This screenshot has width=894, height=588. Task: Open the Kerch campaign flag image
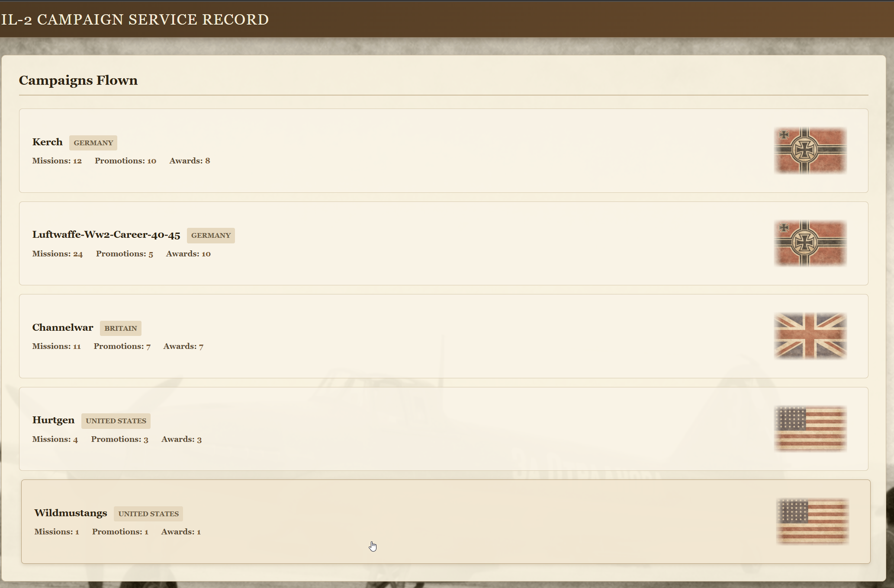(810, 150)
